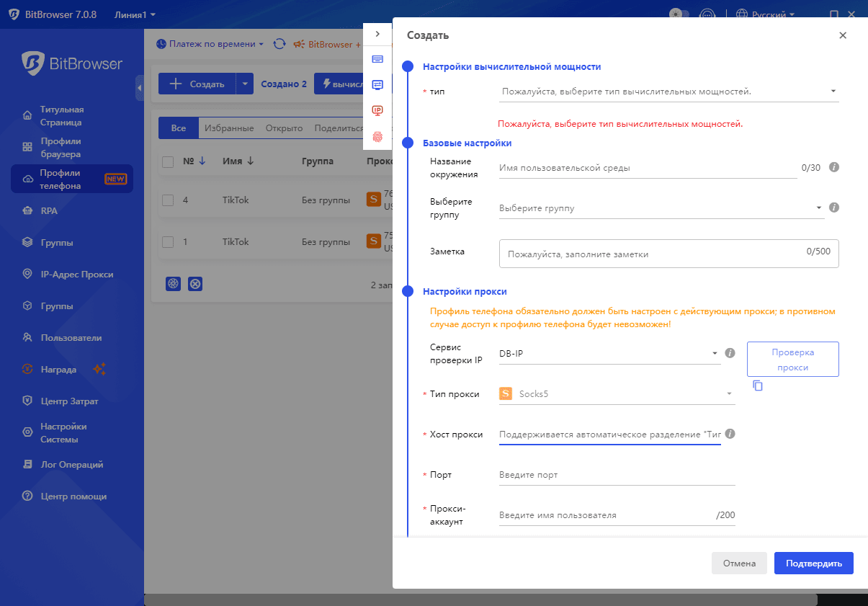Open the Тип прокси Socks5 dropdown
This screenshot has height=606, width=868.
click(617, 394)
